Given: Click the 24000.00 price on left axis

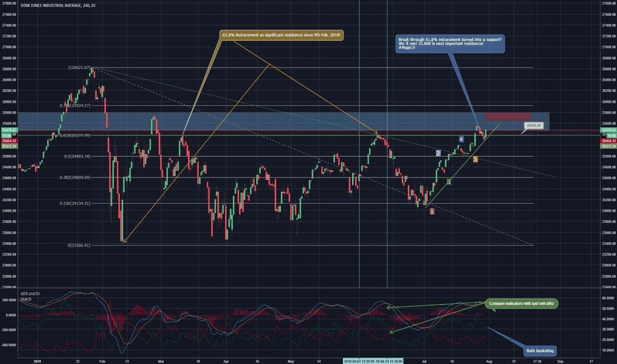Looking at the screenshot, I should pos(9,211).
